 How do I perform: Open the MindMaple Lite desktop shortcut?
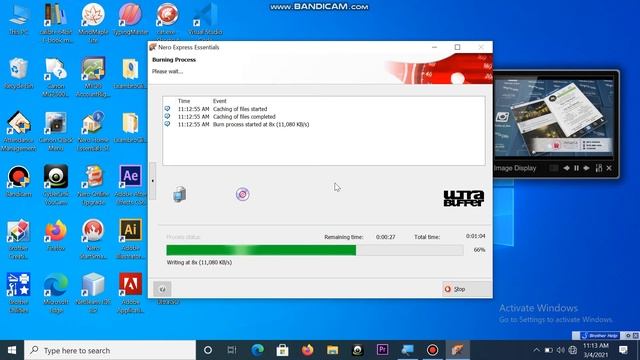(93, 22)
